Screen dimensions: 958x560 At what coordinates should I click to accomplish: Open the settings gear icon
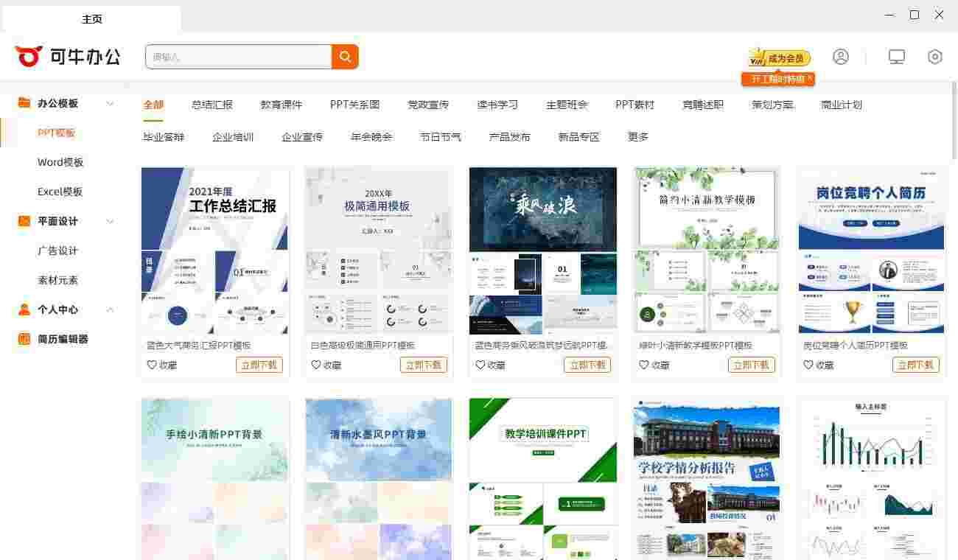[934, 56]
